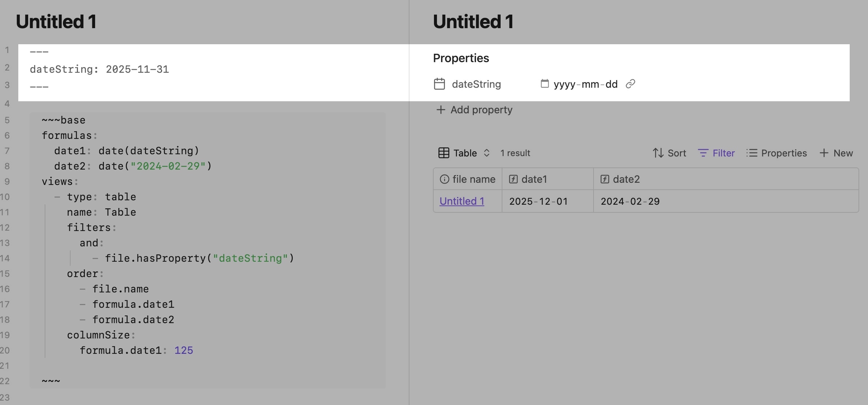
Task: Click the plus icon for Add property
Action: tap(441, 110)
